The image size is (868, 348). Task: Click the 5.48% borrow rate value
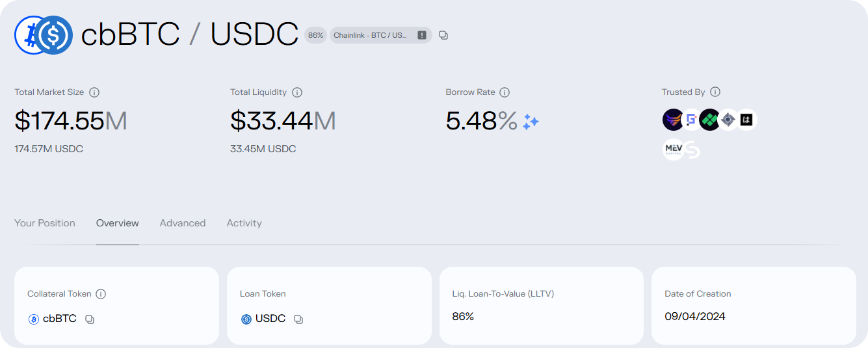[x=482, y=121]
